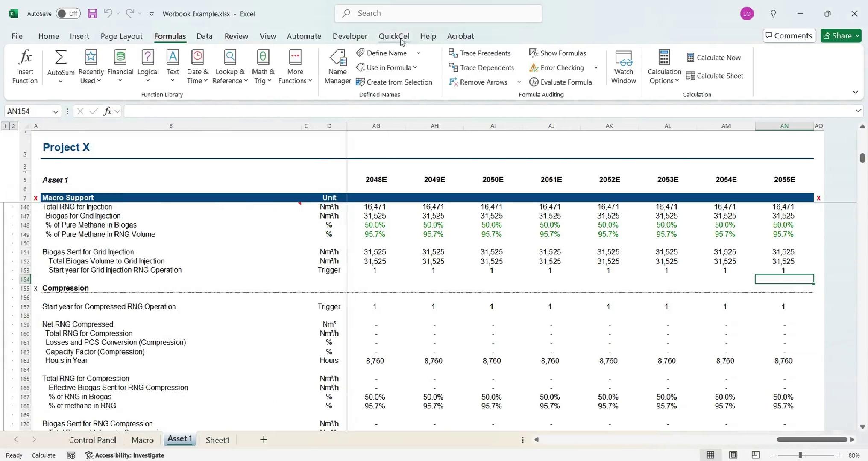The width and height of the screenshot is (868, 461).
Task: Toggle the AutoSave switch
Action: (x=68, y=14)
